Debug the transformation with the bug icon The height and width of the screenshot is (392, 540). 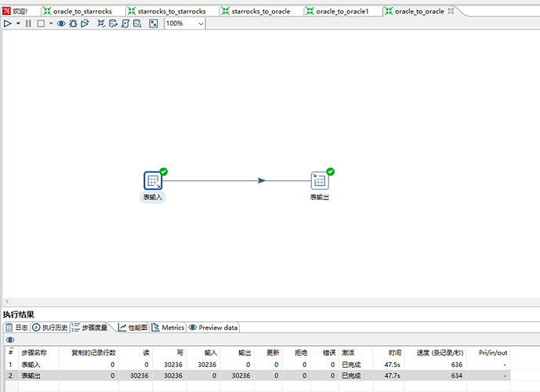[x=73, y=24]
